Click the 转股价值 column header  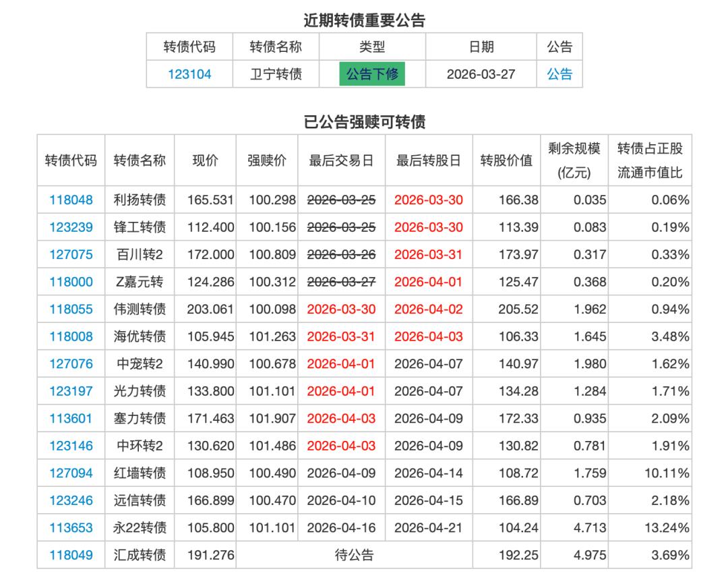[506, 160]
